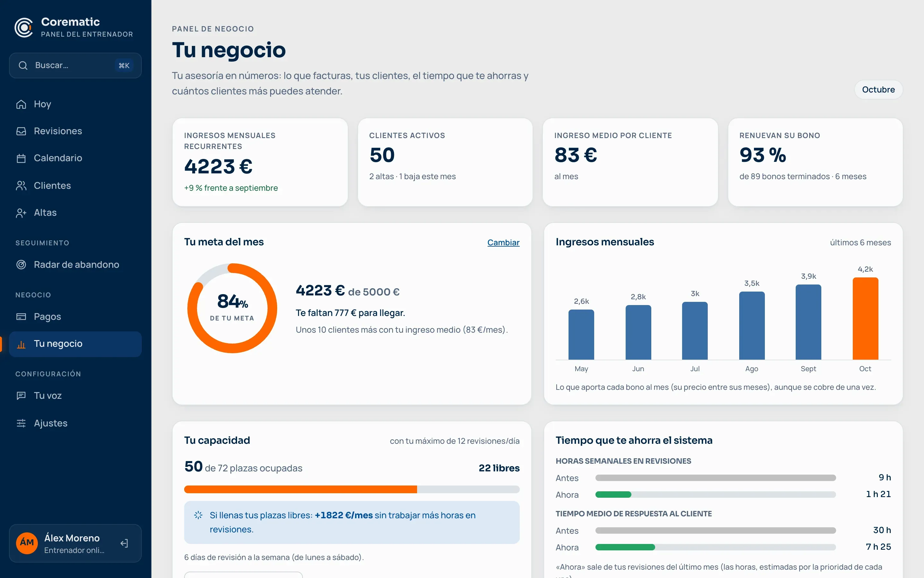Viewport: 924px width, 578px height.
Task: Click the ⌘K shortcut badge
Action: [x=124, y=66]
